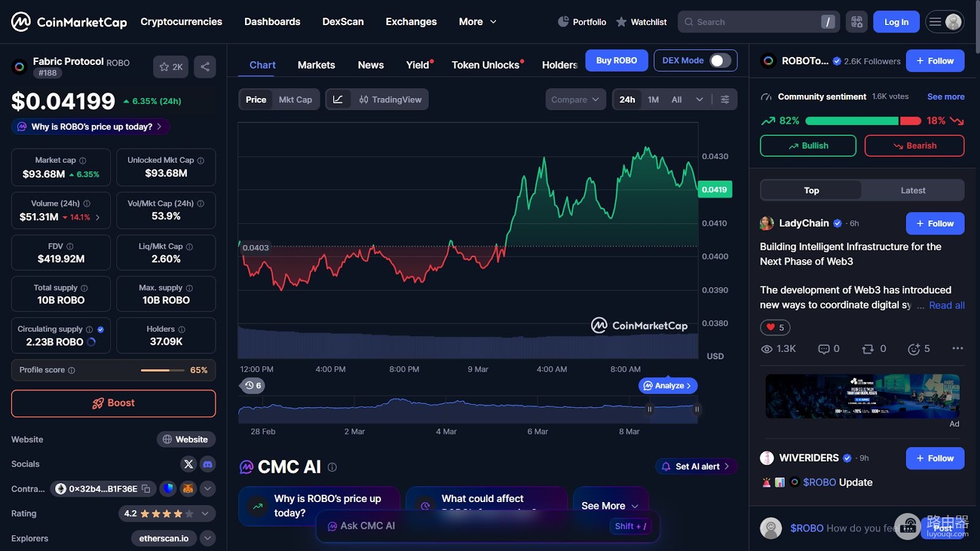
Task: Show CMC AI info icon
Action: point(332,467)
